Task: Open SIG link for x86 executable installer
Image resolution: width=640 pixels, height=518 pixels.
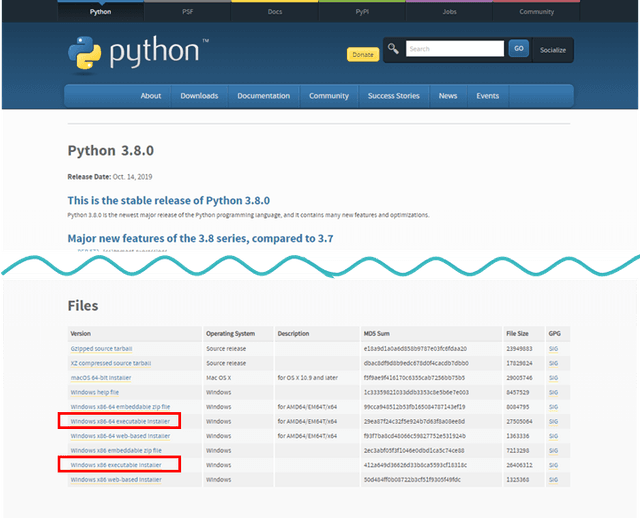Action: (553, 465)
